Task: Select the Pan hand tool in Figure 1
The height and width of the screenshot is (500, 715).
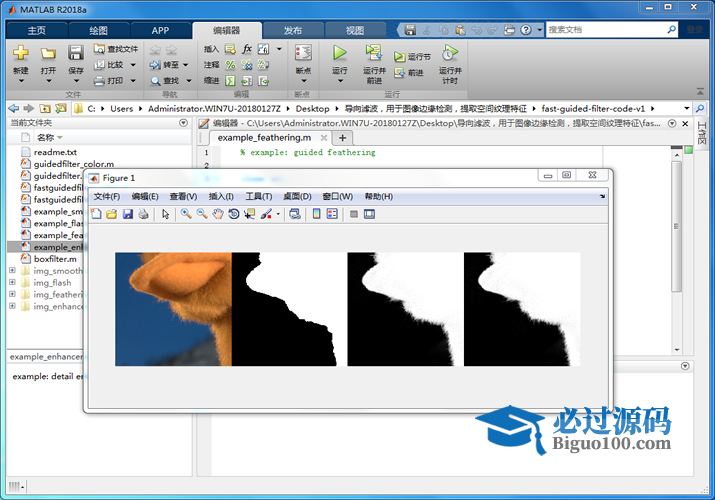Action: pyautogui.click(x=218, y=214)
